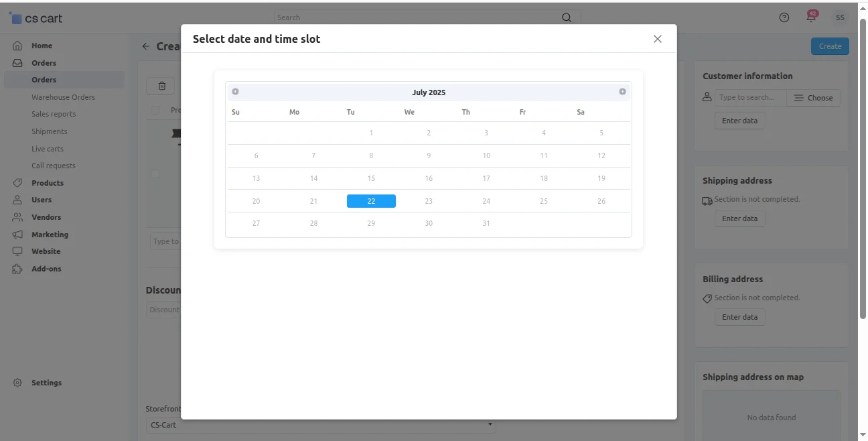
Task: Click Enter data under Billing address
Action: [739, 317]
